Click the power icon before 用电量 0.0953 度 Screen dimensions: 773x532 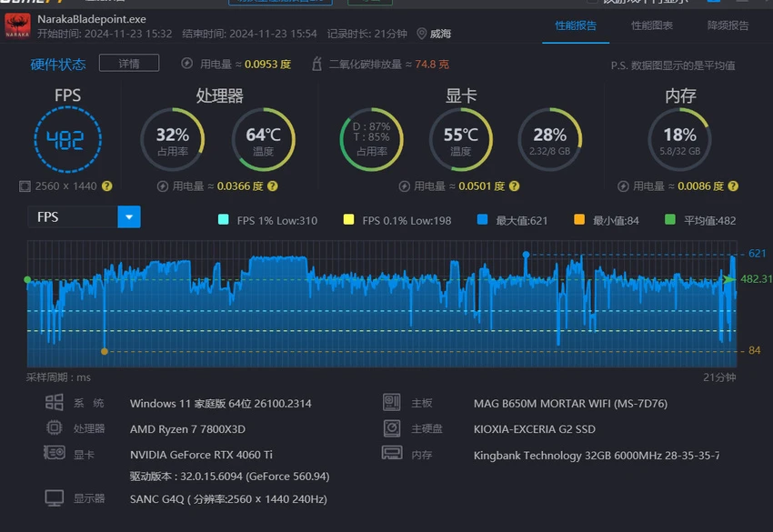pyautogui.click(x=187, y=64)
